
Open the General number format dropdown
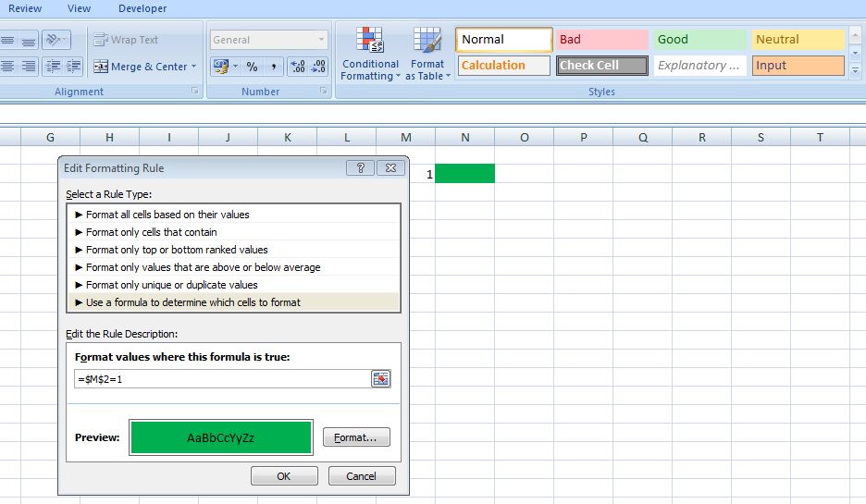pos(268,40)
